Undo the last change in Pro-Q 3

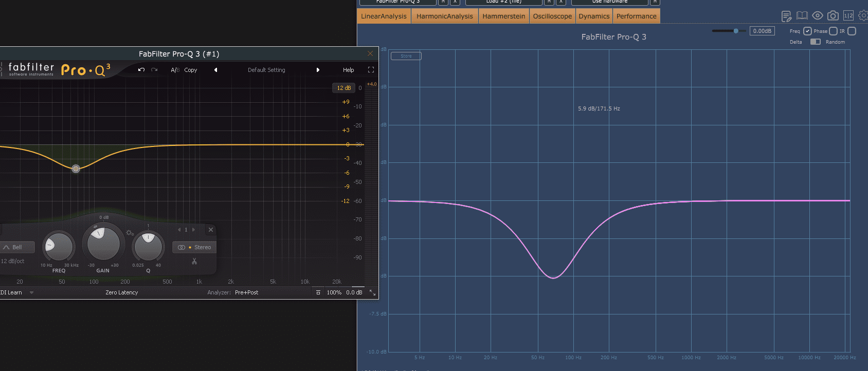141,70
